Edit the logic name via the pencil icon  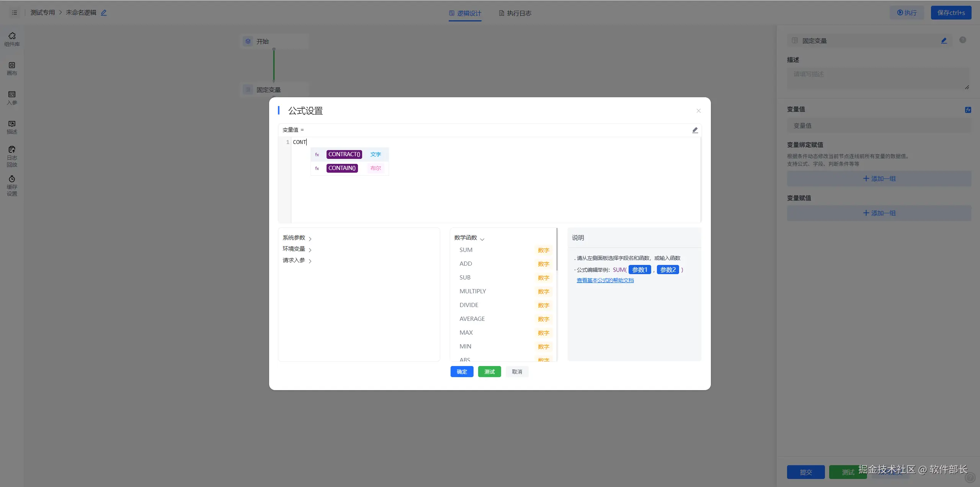(x=104, y=13)
